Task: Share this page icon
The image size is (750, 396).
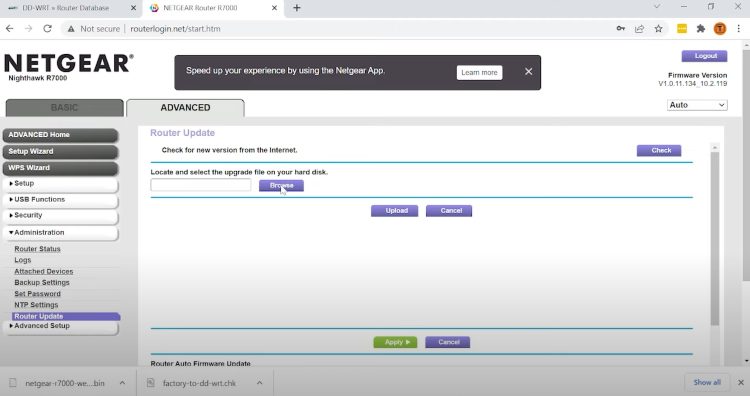Action: (639, 29)
